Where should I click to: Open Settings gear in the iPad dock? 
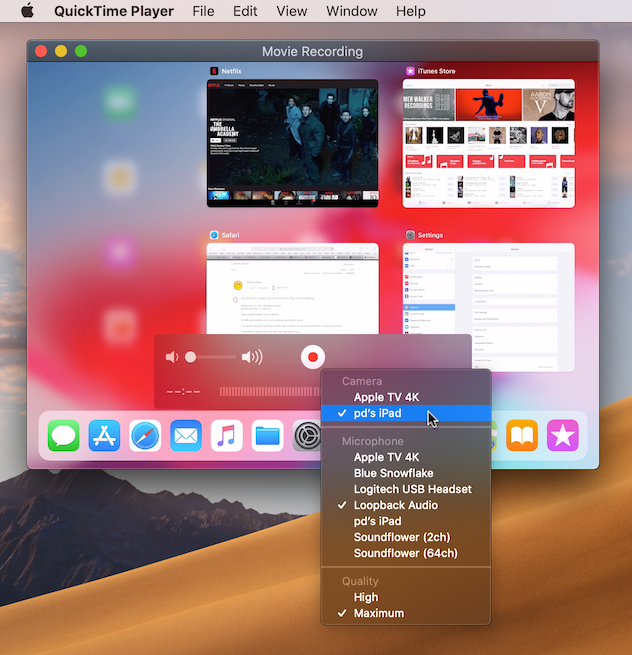coord(307,436)
